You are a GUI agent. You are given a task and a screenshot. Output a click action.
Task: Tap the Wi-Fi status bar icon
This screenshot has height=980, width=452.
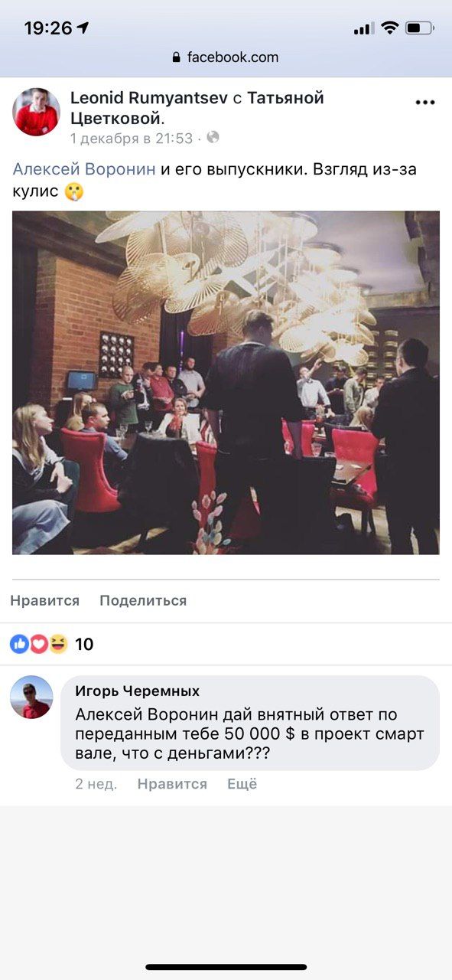[x=390, y=28]
